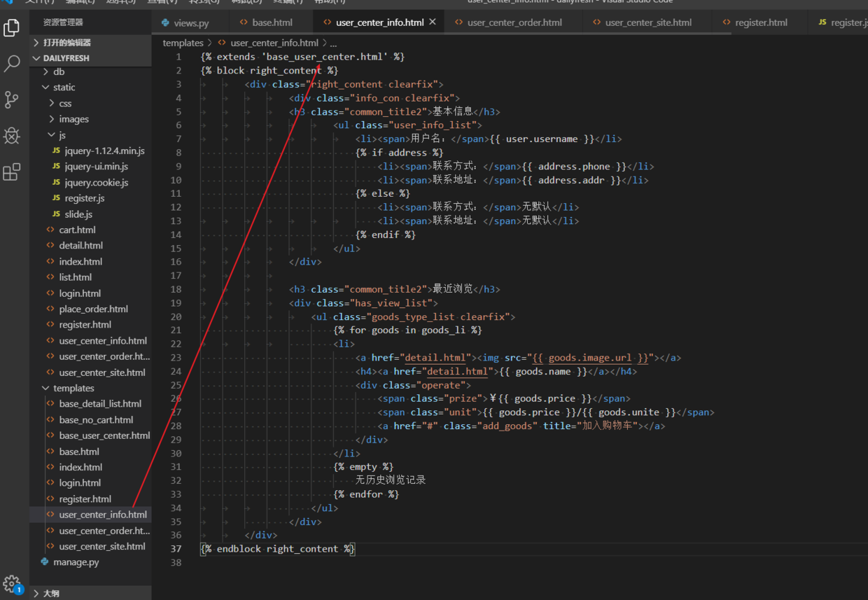868x600 pixels.
Task: Close the user_center_info.html editor tab
Action: [433, 22]
